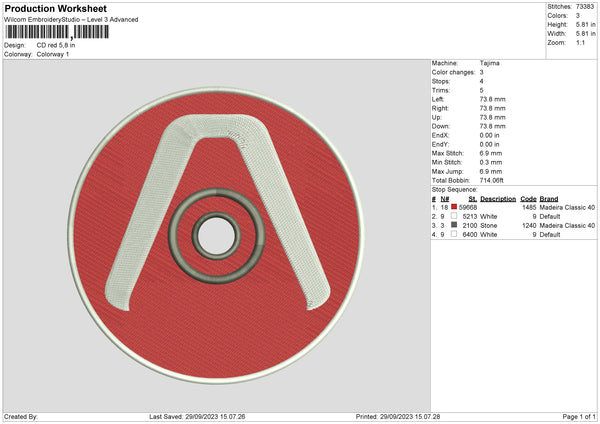Click stitch count 59668 in row 1

468,207
